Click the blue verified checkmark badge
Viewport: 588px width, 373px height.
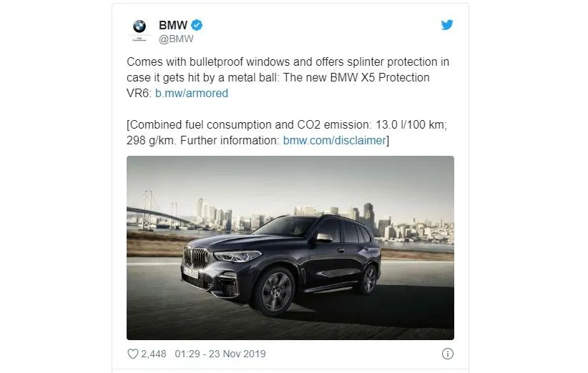coord(197,25)
